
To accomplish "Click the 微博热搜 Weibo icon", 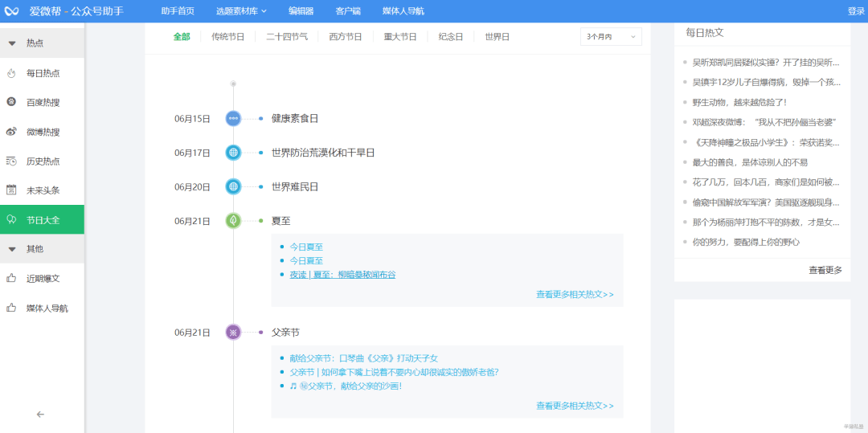I will [x=11, y=132].
